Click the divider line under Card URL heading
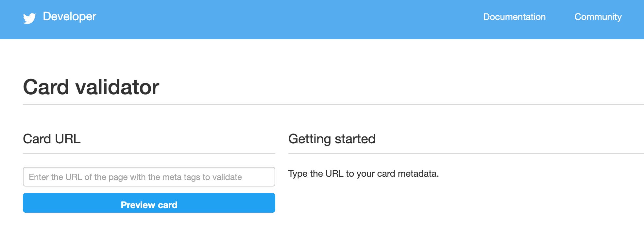The width and height of the screenshot is (644, 231). click(x=149, y=153)
